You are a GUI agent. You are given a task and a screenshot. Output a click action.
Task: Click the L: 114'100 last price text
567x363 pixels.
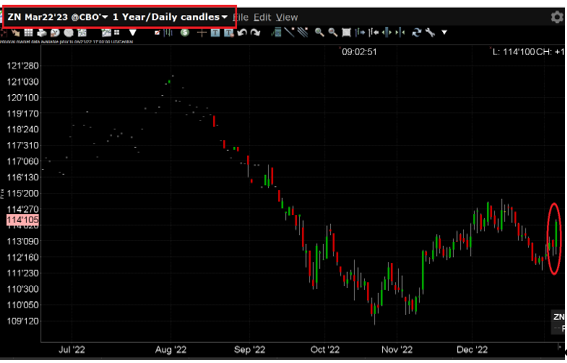(x=513, y=52)
